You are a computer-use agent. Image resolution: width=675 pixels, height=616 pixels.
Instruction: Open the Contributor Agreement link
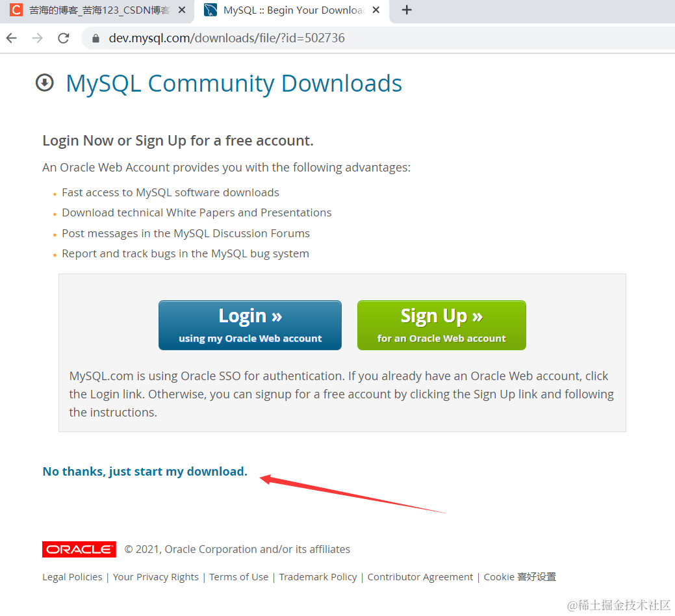[420, 577]
